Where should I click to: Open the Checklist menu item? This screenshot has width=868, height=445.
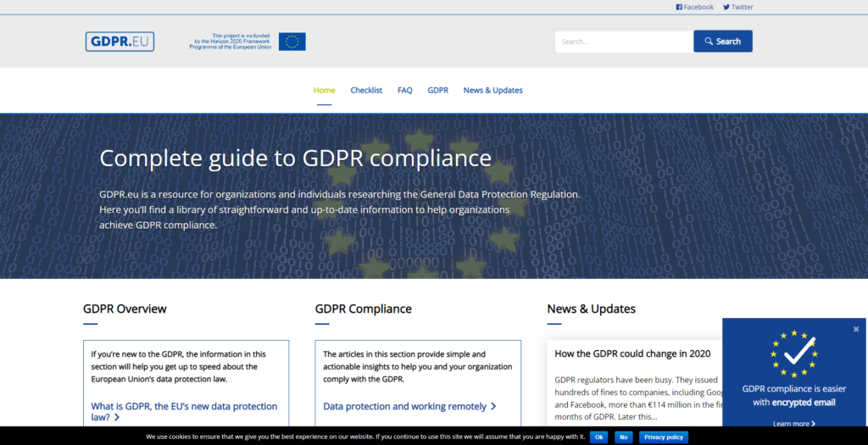tap(366, 90)
